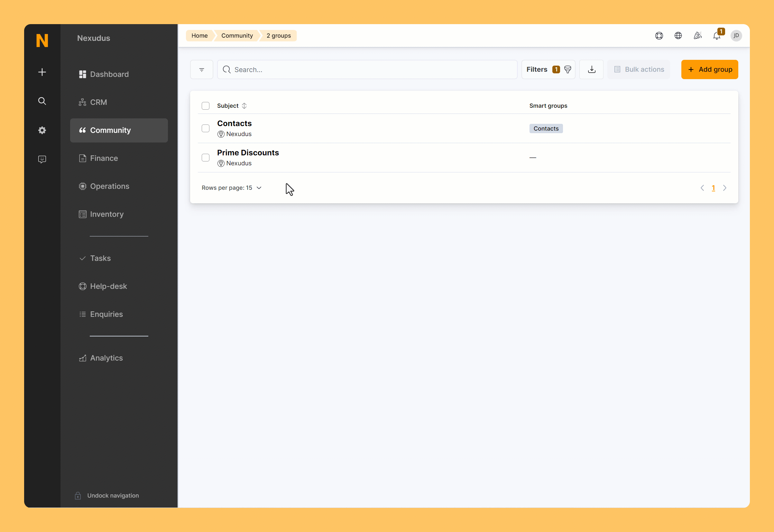This screenshot has width=774, height=532.
Task: Tick the select-all checkbox in header
Action: point(206,106)
